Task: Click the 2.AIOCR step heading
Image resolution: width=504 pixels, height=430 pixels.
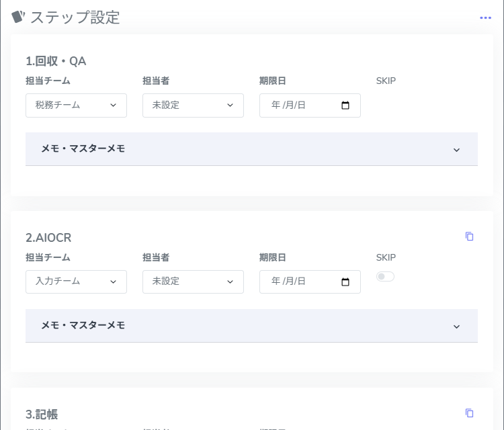Action: (x=48, y=238)
